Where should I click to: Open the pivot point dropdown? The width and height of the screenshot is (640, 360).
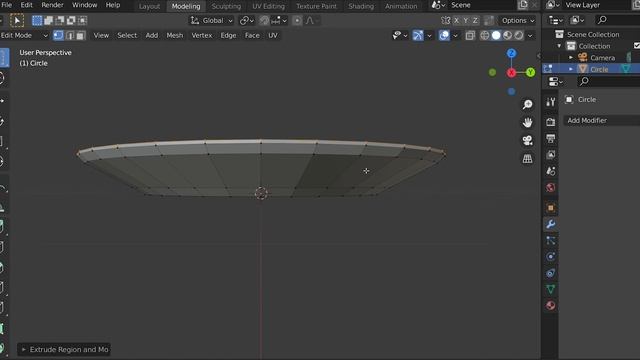[247, 20]
